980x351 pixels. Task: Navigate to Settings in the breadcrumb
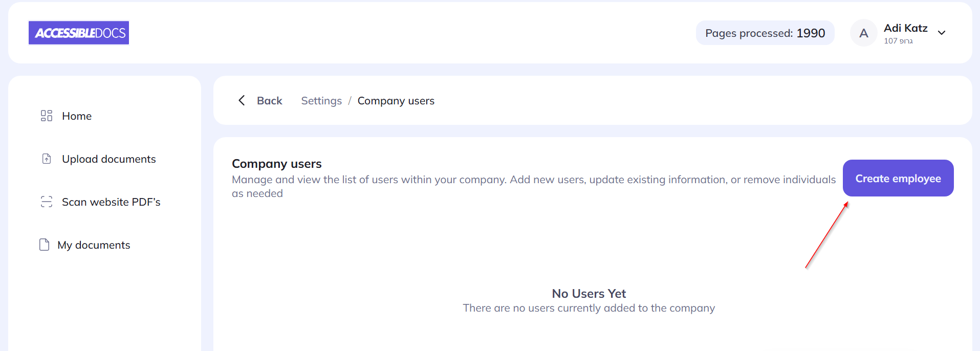(x=321, y=101)
